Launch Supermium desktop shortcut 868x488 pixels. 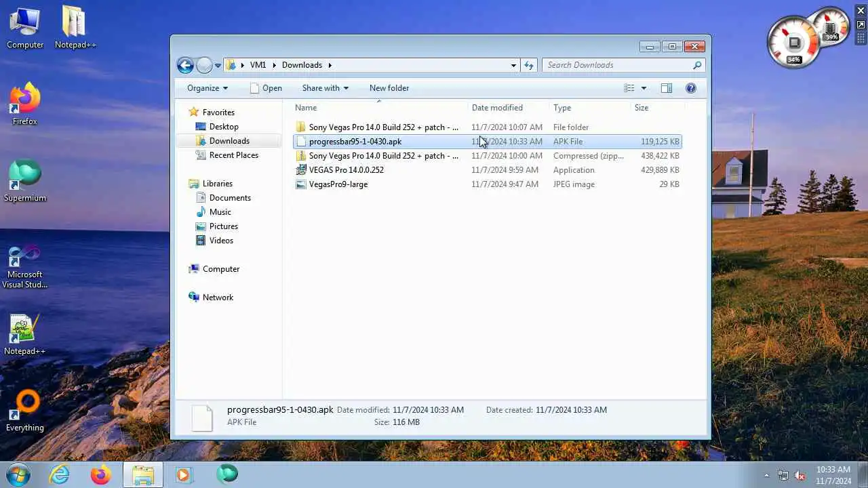[25, 181]
